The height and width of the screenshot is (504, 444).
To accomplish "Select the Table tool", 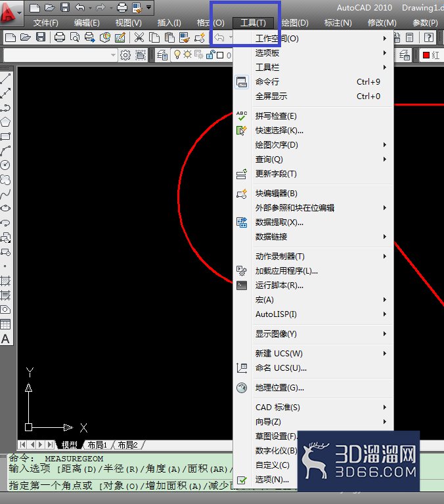I will click(x=5, y=324).
